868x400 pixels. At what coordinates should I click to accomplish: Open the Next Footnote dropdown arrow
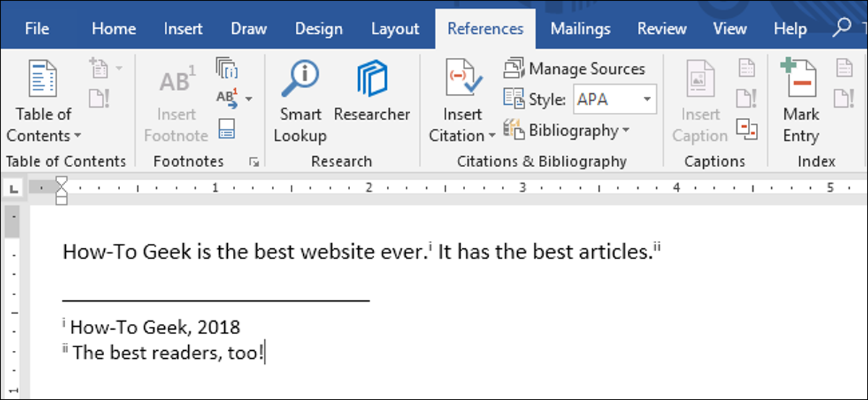(250, 98)
